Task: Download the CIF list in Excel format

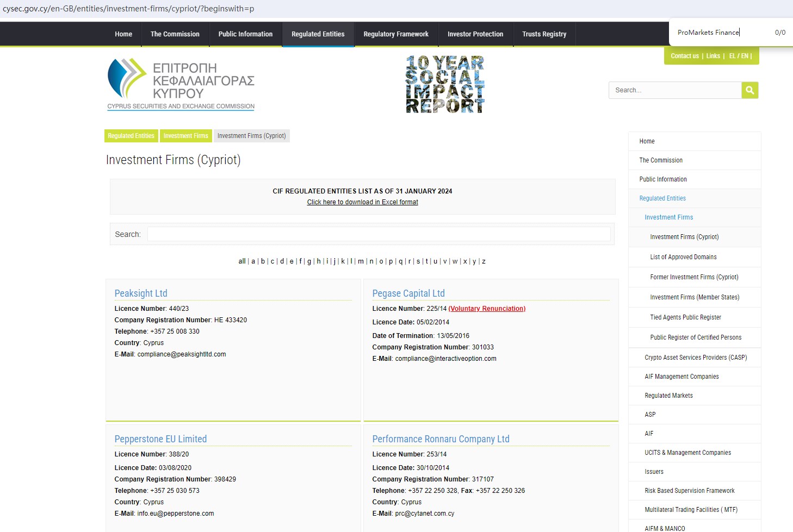Action: tap(362, 202)
